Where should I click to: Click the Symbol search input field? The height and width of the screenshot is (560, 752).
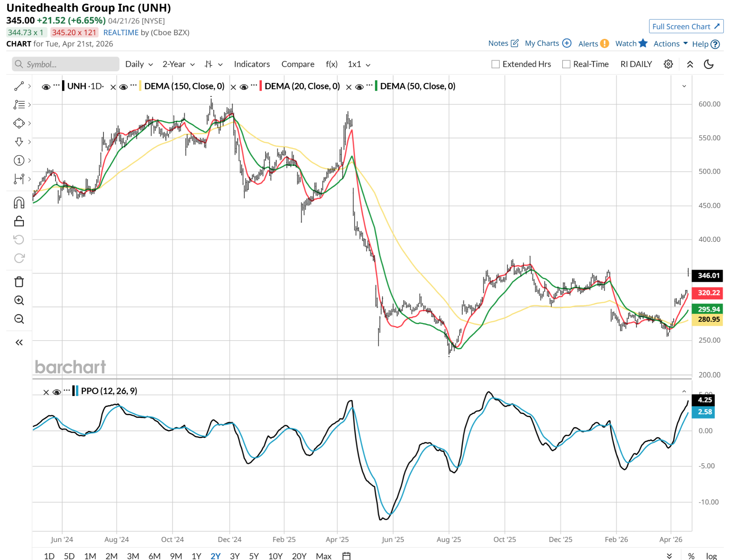[x=66, y=64]
